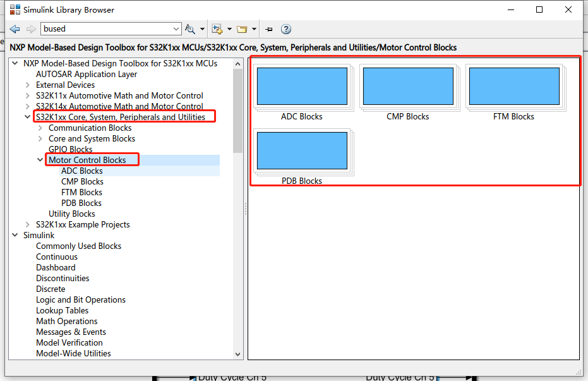
Task: Click the library tree scrollbar thumb
Action: [237, 111]
